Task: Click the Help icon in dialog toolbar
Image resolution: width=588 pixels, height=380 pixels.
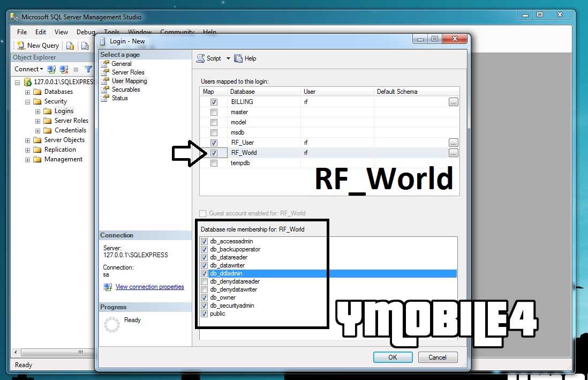Action: [x=238, y=58]
